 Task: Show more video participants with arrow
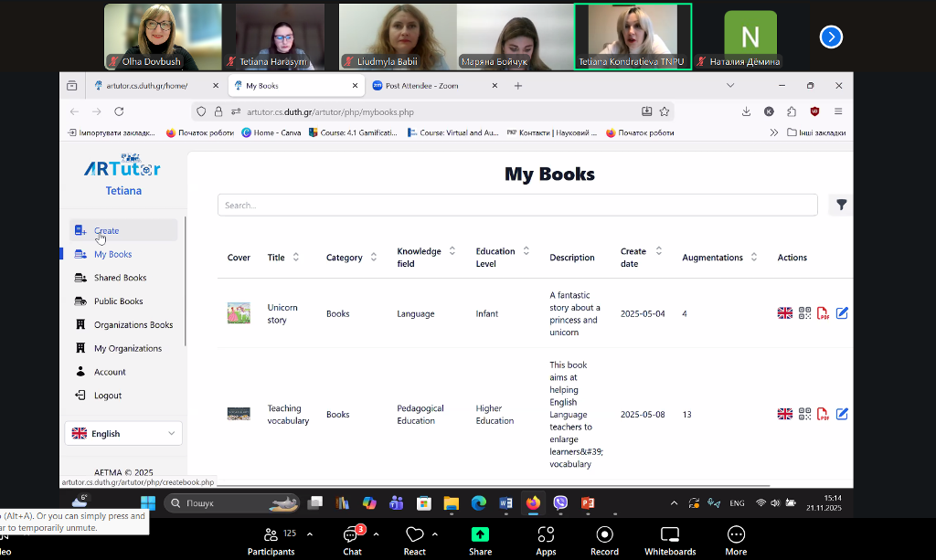(x=830, y=37)
